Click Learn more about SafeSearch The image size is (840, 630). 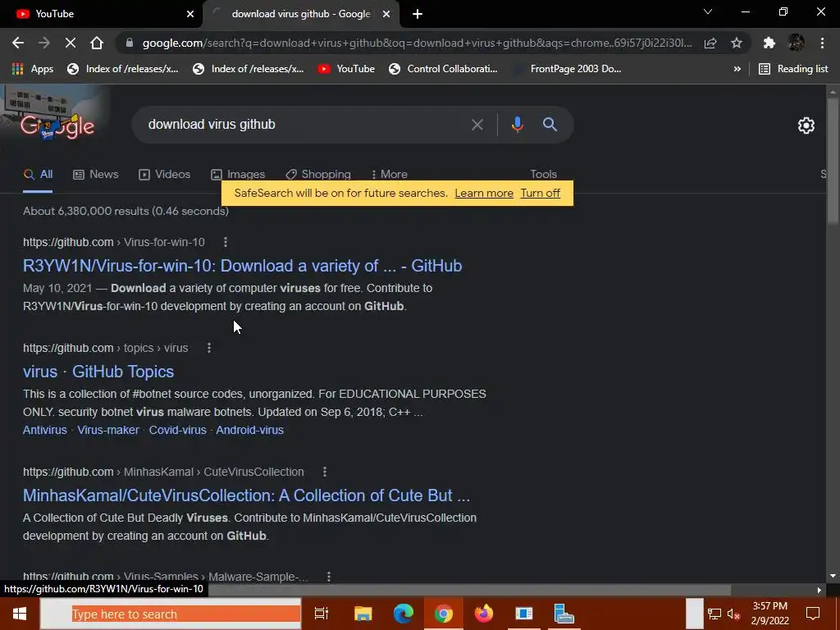(x=484, y=194)
